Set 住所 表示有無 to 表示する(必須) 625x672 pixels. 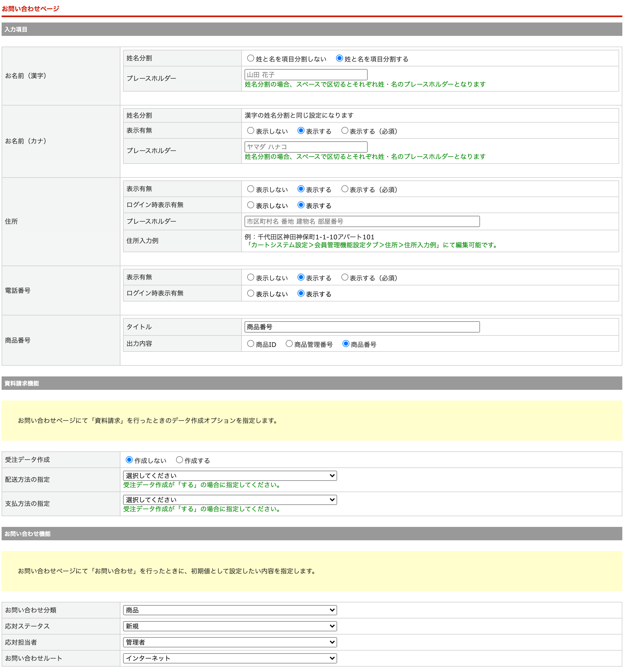click(x=344, y=189)
